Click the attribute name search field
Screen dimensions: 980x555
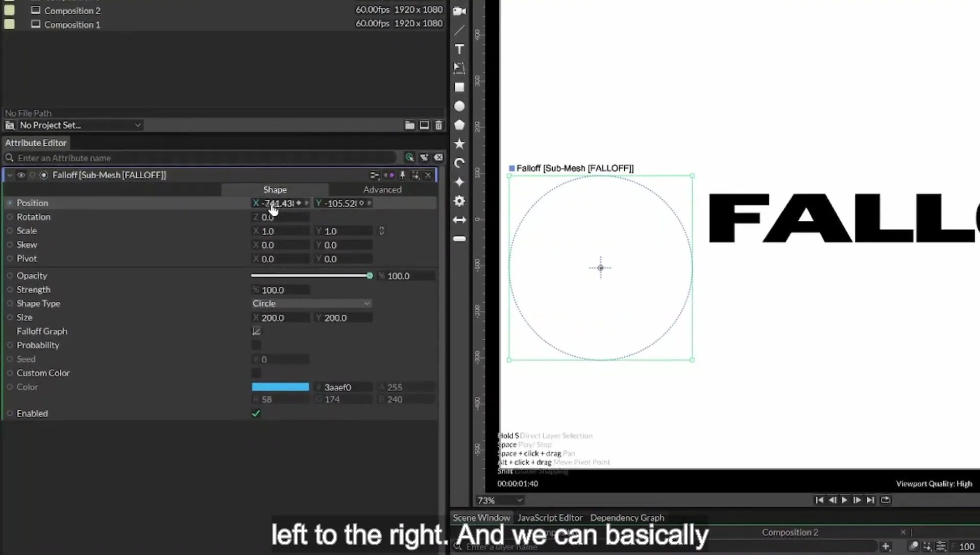tap(204, 158)
